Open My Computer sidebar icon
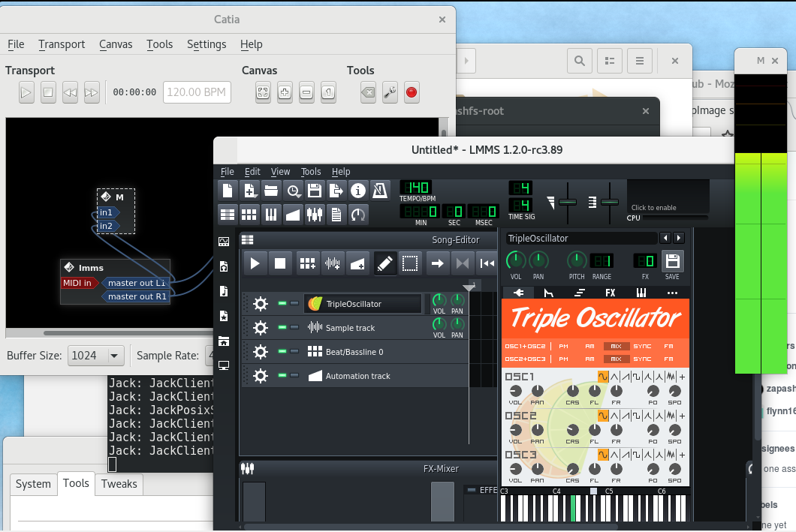 pos(224,365)
